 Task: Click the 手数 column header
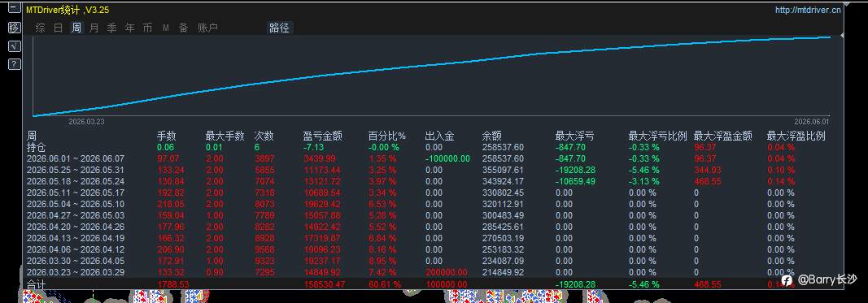pyautogui.click(x=167, y=136)
